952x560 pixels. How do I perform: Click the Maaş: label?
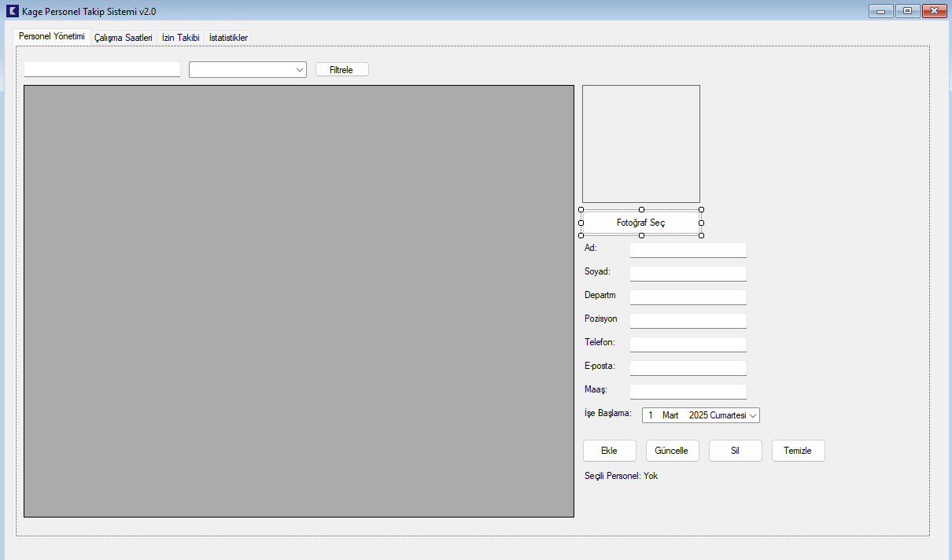pos(596,389)
